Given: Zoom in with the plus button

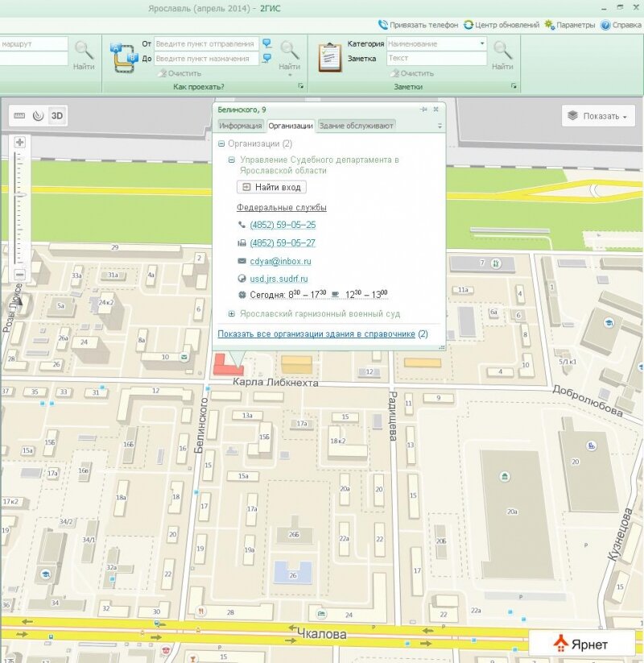Looking at the screenshot, I should tap(19, 142).
